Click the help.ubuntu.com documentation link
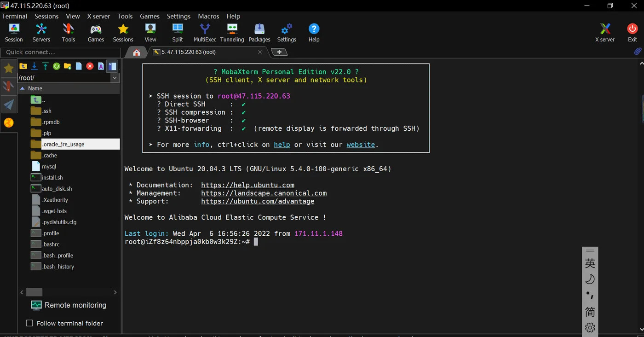This screenshot has width=644, height=337. [x=248, y=185]
